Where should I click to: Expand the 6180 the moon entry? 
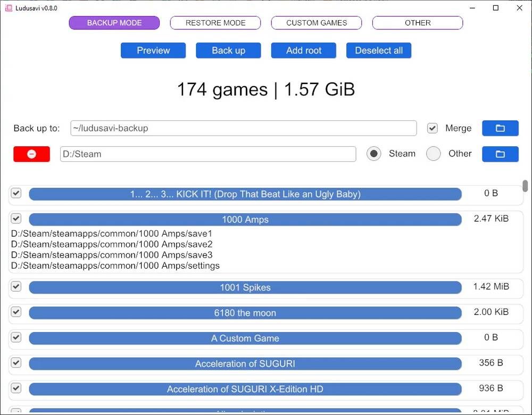[245, 313]
